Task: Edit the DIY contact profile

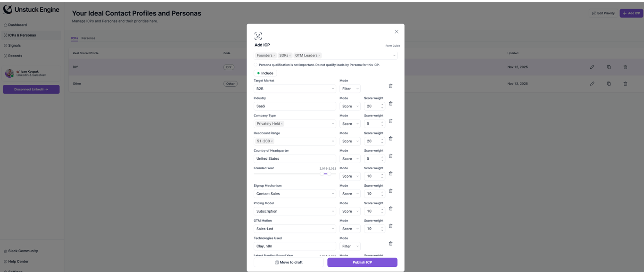Action: 592,67
